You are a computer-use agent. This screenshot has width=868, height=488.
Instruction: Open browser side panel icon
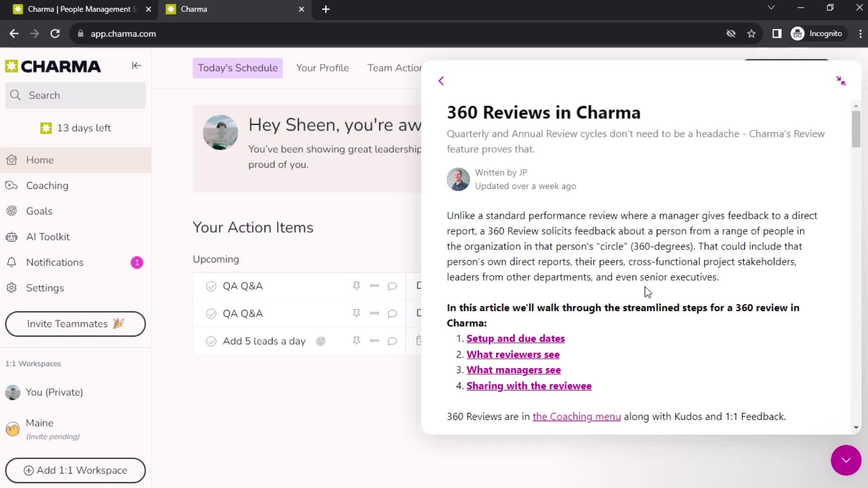pyautogui.click(x=777, y=34)
